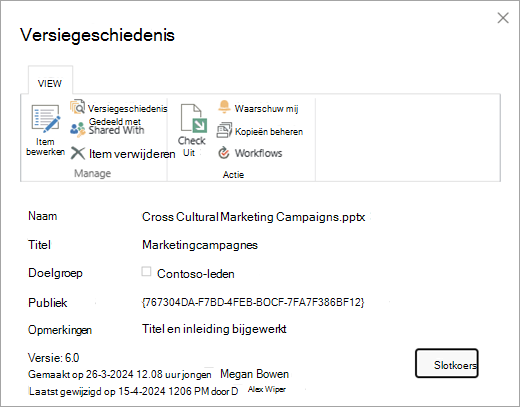Toggle the Contoso-leden checkbox
Image resolution: width=520 pixels, height=407 pixels.
point(146,271)
